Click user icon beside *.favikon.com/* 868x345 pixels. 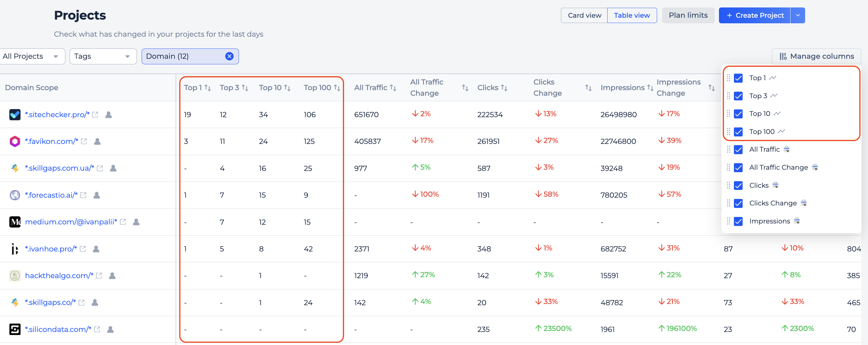click(97, 141)
